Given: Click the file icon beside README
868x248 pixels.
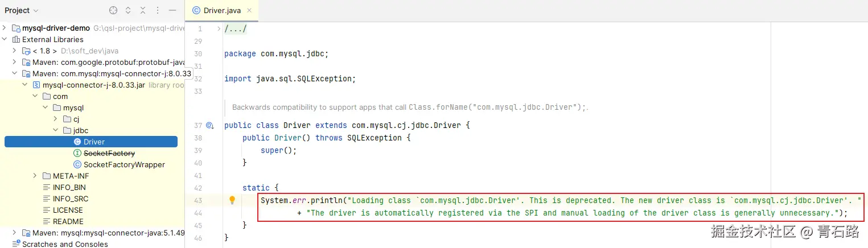Looking at the screenshot, I should pyautogui.click(x=47, y=221).
